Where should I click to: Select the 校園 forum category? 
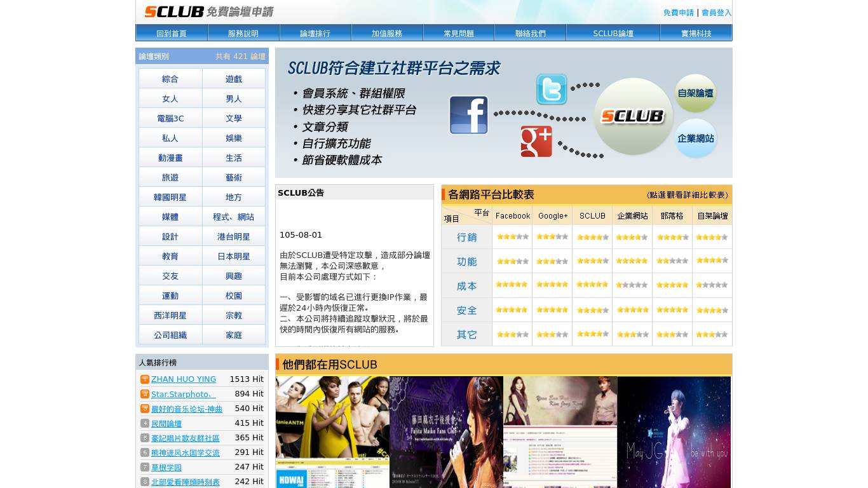pyautogui.click(x=234, y=295)
